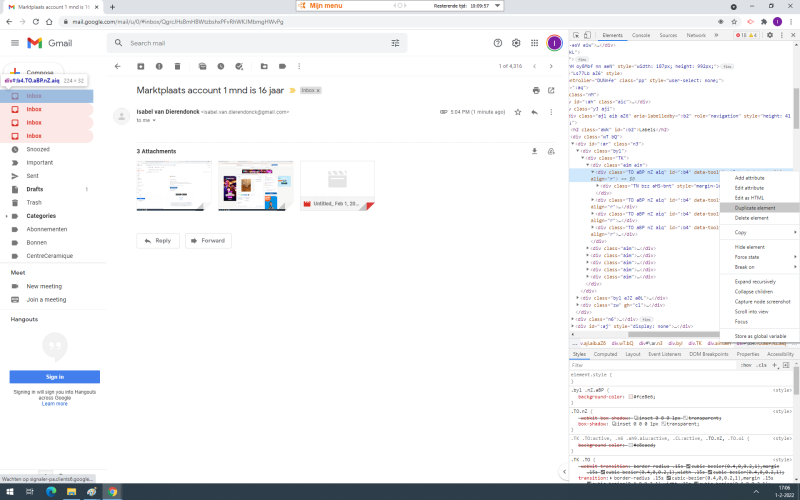
Task: Mark the email as unread
Action: [203, 66]
